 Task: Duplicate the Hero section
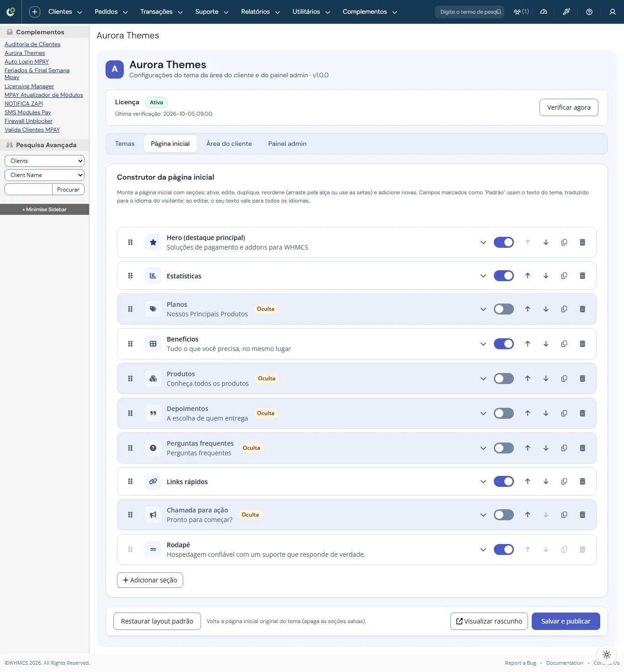tap(564, 242)
